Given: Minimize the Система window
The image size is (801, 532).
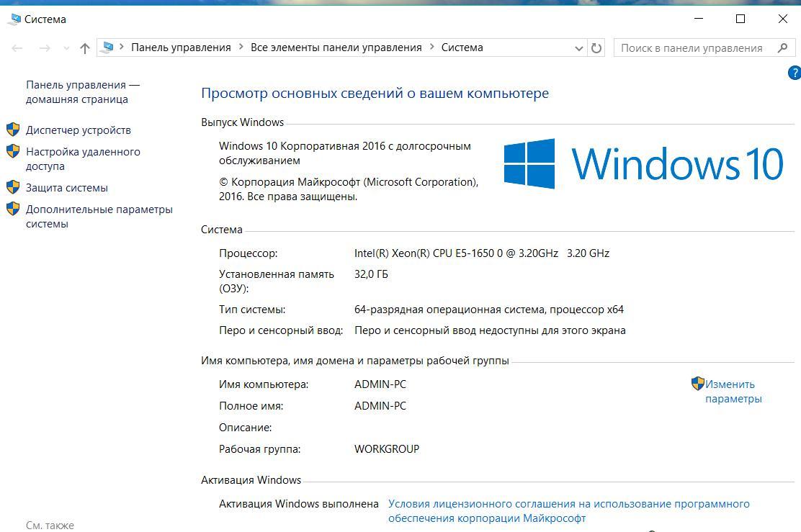Looking at the screenshot, I should [699, 19].
